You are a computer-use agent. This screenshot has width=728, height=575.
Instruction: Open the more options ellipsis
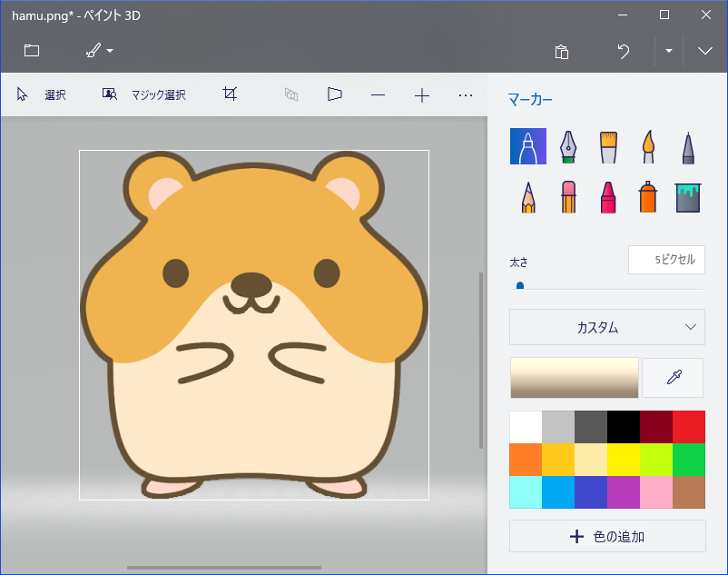[x=466, y=95]
